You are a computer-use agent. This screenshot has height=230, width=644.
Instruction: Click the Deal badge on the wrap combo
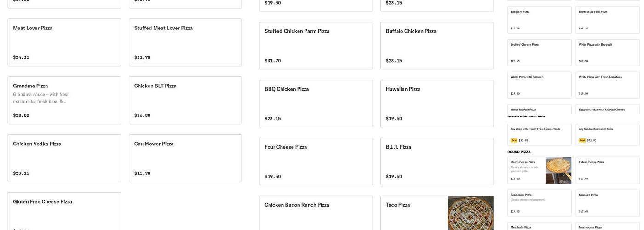pyautogui.click(x=514, y=141)
